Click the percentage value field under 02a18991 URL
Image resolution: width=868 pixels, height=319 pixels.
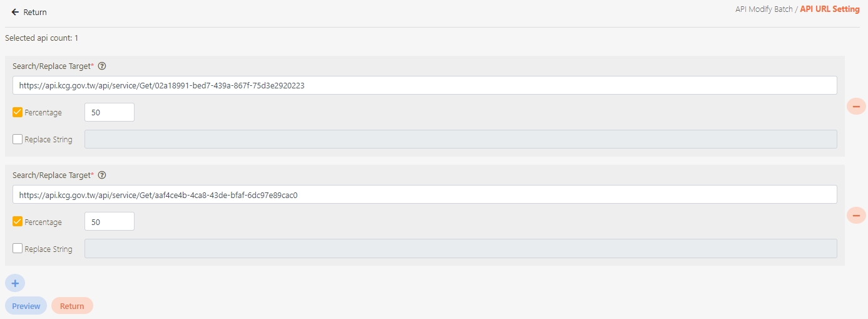coord(109,113)
